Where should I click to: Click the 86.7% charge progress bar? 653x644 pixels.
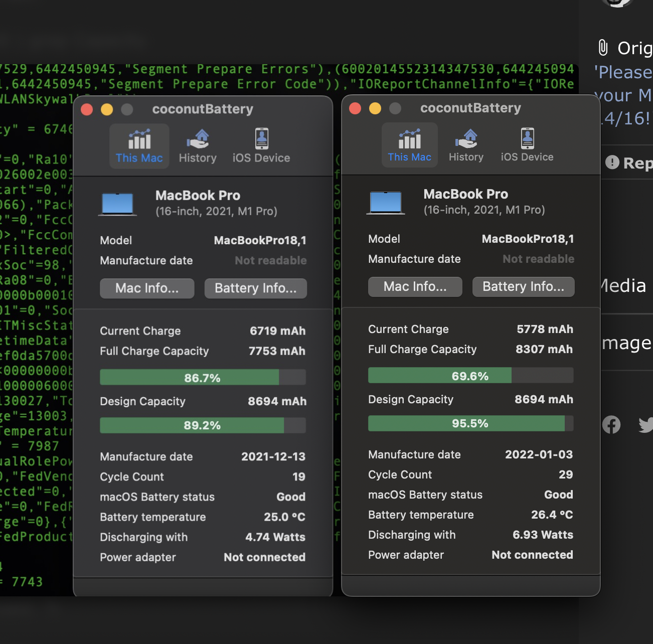point(203,377)
